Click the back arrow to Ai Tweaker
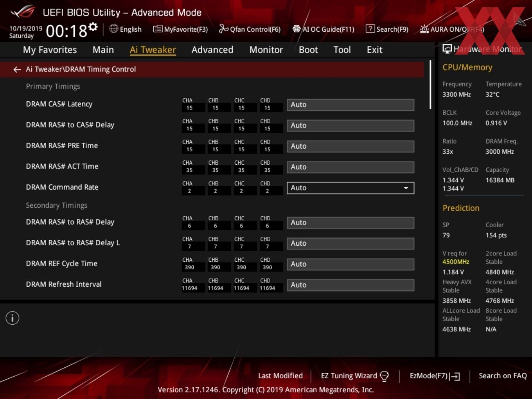532x399 pixels. (x=17, y=69)
